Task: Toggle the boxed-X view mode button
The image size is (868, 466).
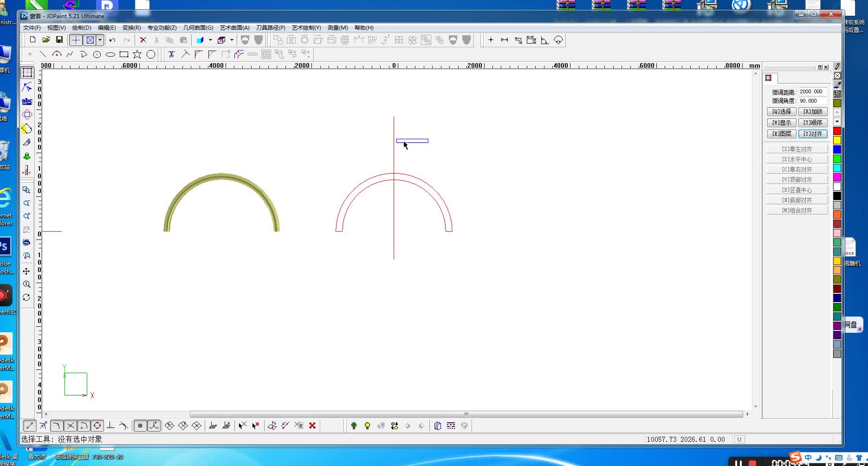Action: pyautogui.click(x=91, y=40)
